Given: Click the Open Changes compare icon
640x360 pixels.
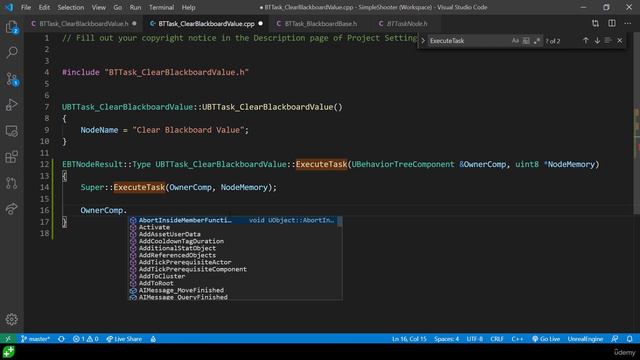Looking at the screenshot, I should point(595,24).
